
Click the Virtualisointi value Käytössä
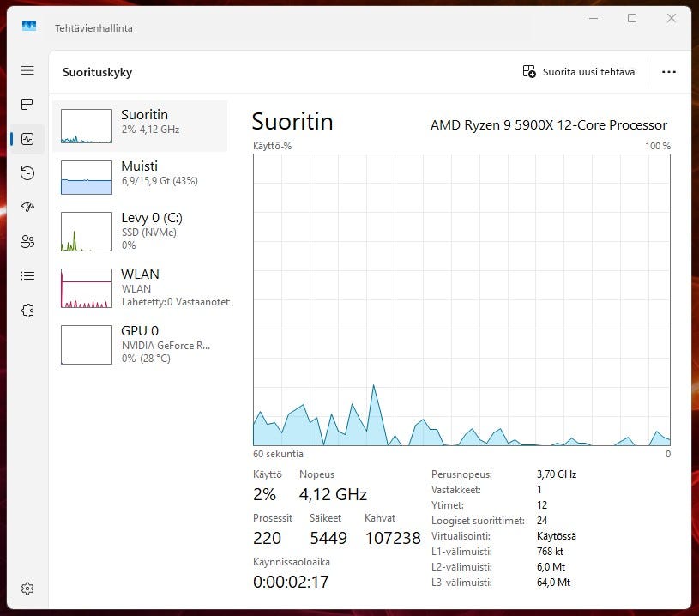557,536
